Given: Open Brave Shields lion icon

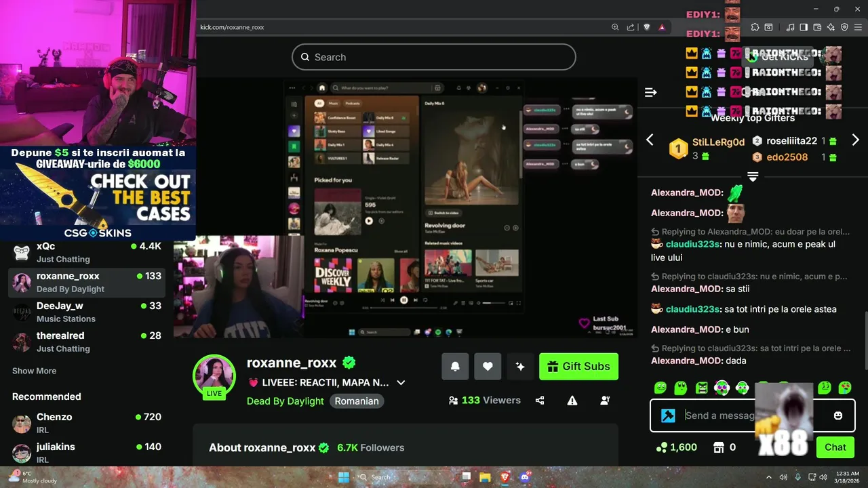Looking at the screenshot, I should click(647, 27).
